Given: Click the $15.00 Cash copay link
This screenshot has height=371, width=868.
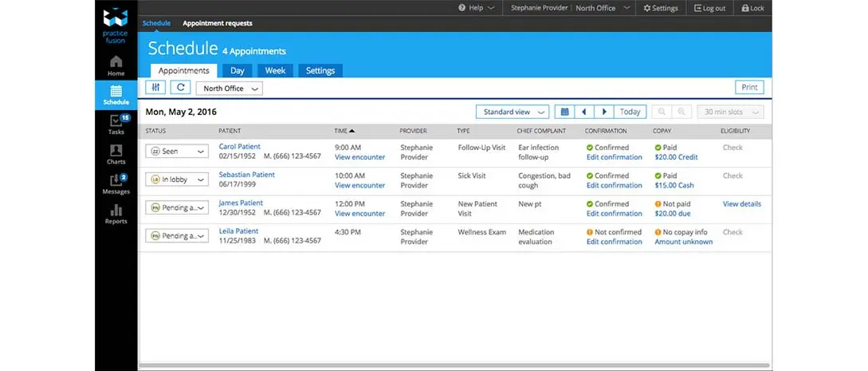Looking at the screenshot, I should 674,185.
